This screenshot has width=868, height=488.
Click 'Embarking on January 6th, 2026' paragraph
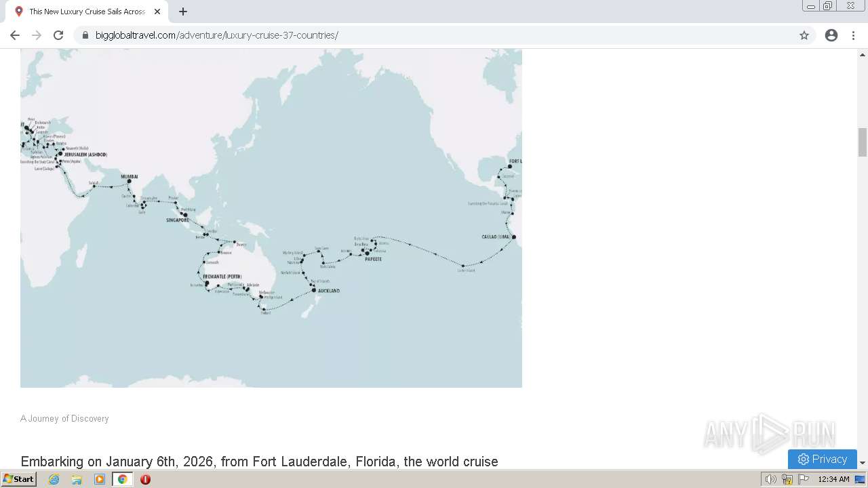[260, 462]
